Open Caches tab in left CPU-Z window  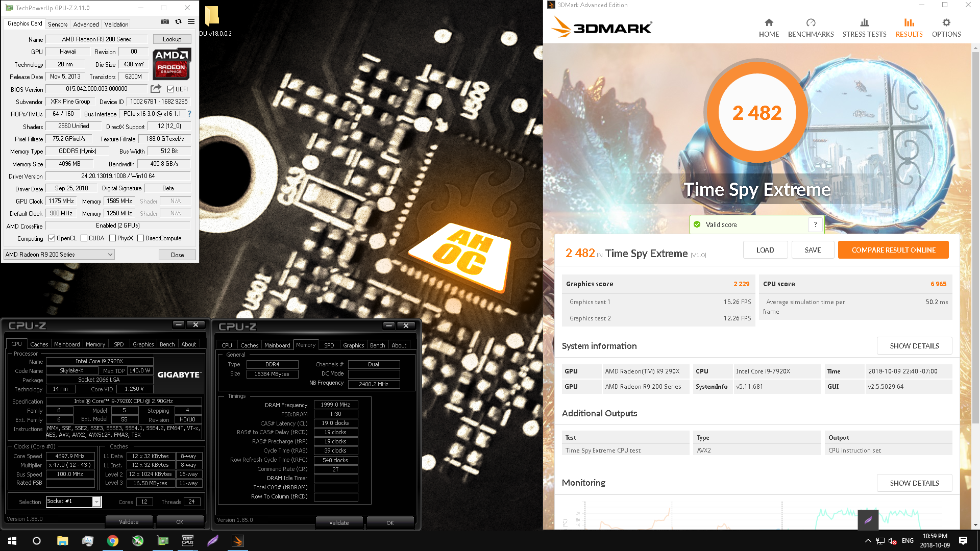[39, 344]
